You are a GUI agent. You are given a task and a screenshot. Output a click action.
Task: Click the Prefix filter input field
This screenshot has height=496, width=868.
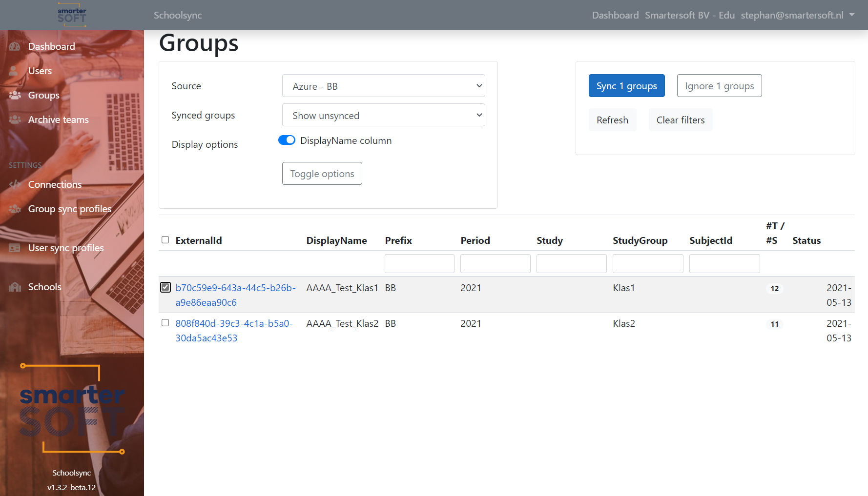tap(419, 263)
